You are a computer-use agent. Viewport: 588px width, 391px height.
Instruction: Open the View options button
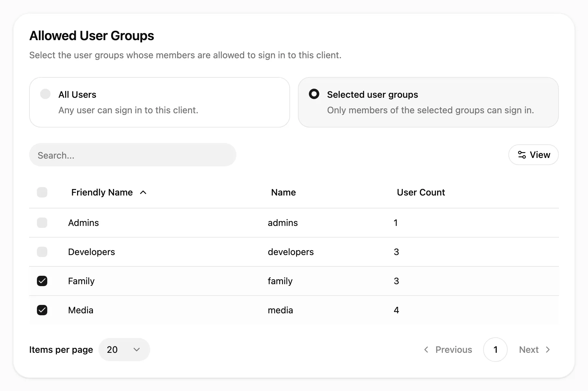coord(533,155)
